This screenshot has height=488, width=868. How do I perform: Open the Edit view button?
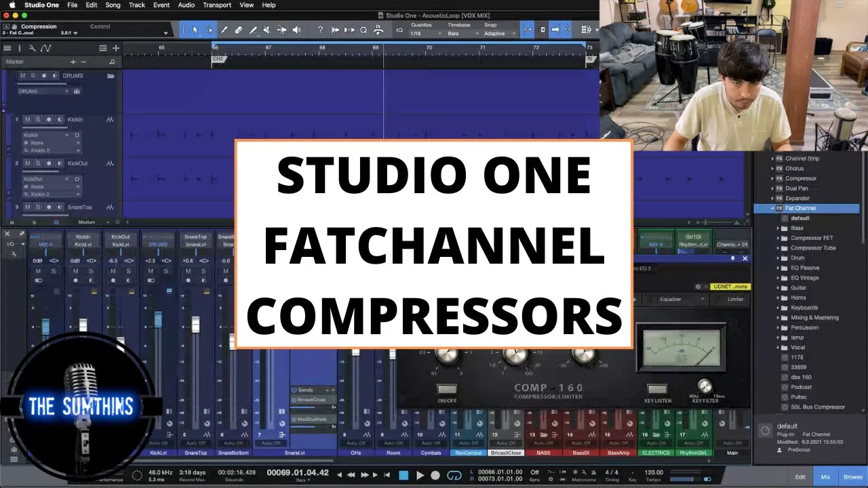click(800, 477)
